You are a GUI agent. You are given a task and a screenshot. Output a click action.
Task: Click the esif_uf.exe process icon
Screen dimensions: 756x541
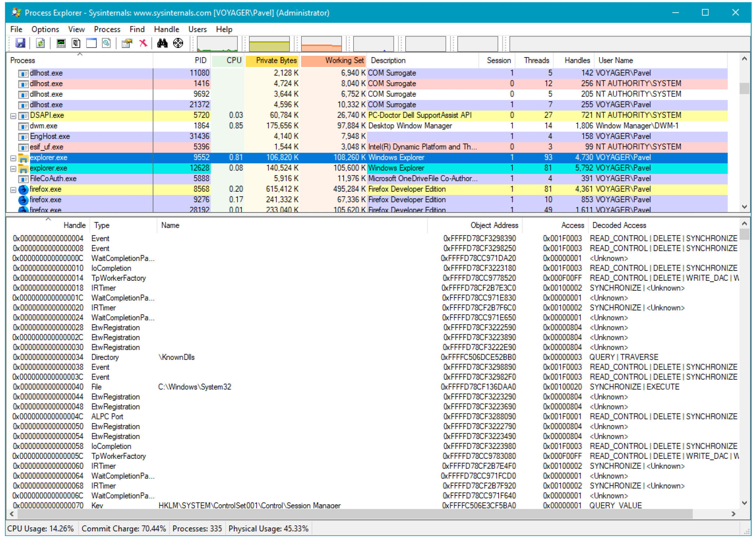pyautogui.click(x=23, y=147)
